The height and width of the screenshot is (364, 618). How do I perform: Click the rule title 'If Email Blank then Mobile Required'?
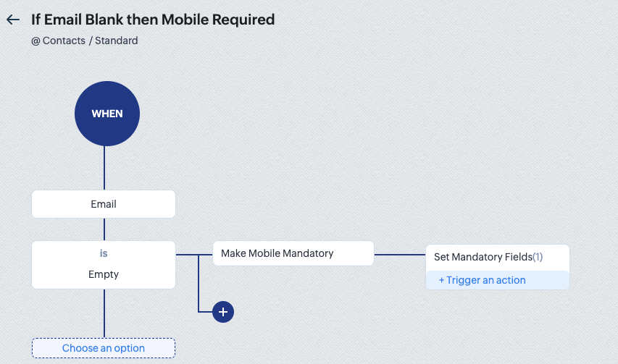153,20
